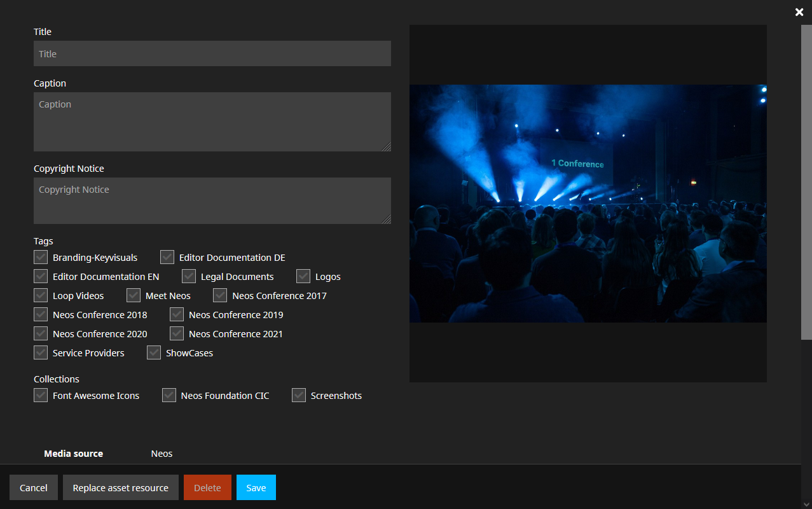812x509 pixels.
Task: Click into the Caption text area
Action: click(212, 122)
